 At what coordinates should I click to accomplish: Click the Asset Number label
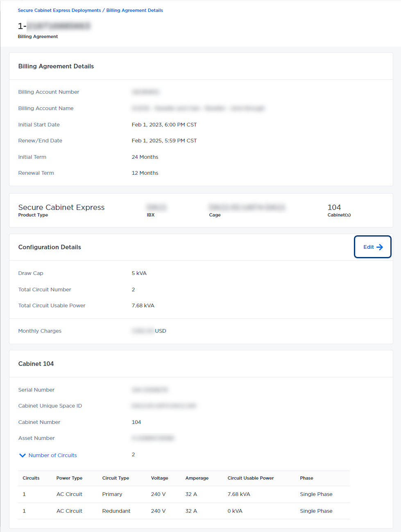(x=36, y=438)
